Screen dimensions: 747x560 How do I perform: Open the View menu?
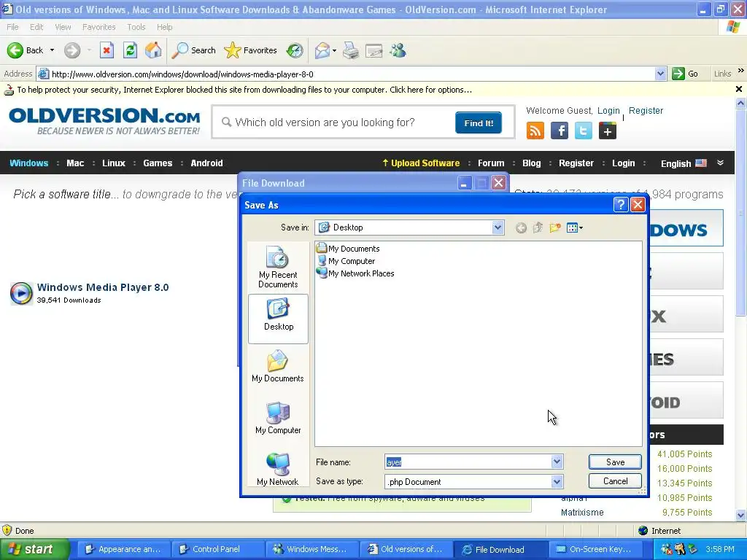(x=63, y=27)
